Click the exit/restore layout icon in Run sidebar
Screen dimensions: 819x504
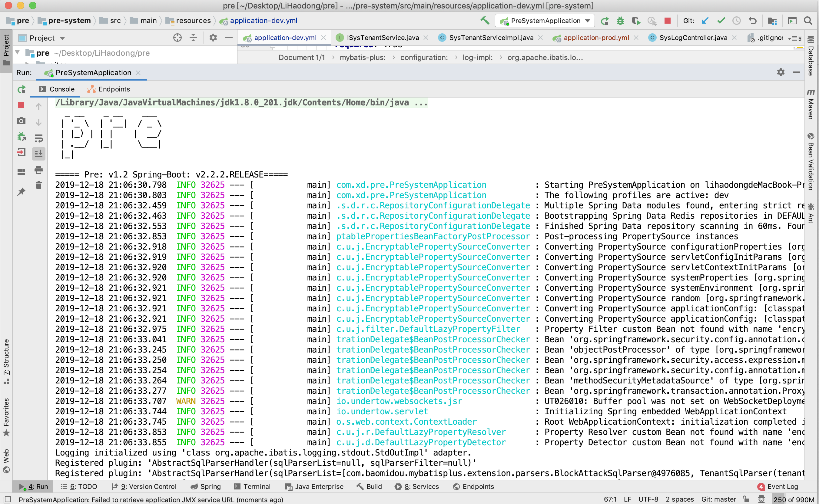click(21, 152)
